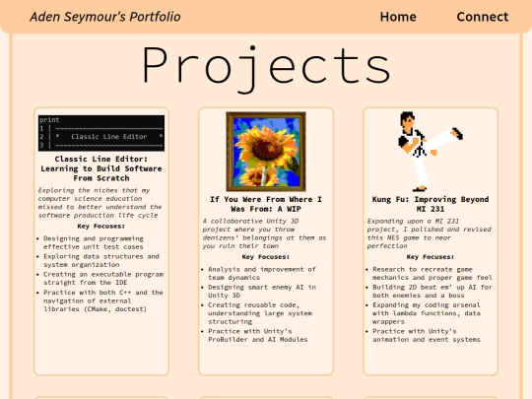This screenshot has width=532, height=399.
Task: Open the Classic Line Editor project title
Action: (101, 168)
